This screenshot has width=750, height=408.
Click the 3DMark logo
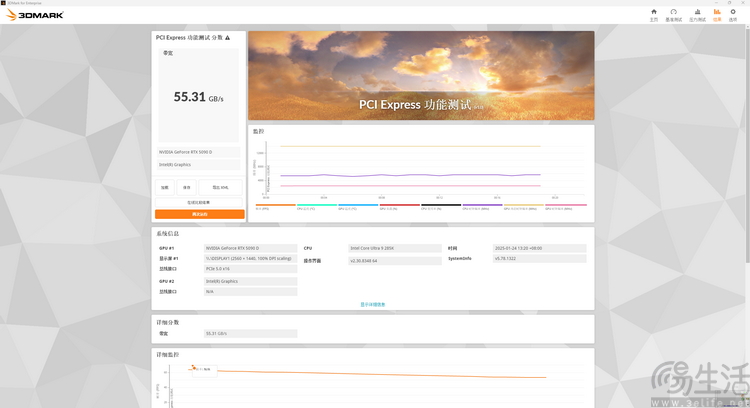click(x=35, y=15)
